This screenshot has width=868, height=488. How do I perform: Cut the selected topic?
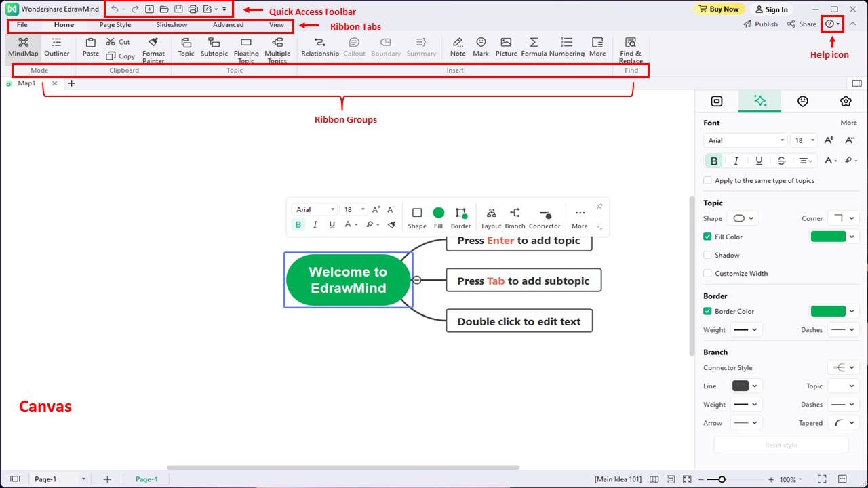[x=118, y=42]
